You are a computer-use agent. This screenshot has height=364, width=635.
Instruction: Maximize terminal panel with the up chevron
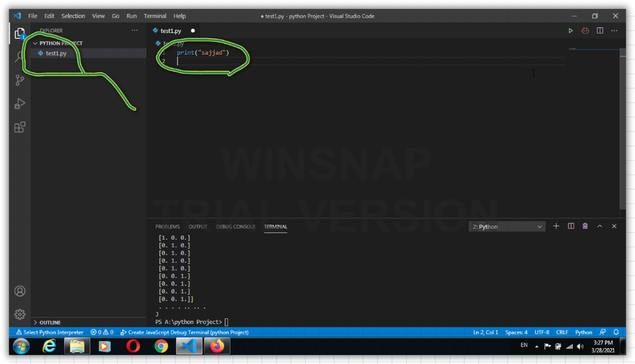tap(599, 226)
